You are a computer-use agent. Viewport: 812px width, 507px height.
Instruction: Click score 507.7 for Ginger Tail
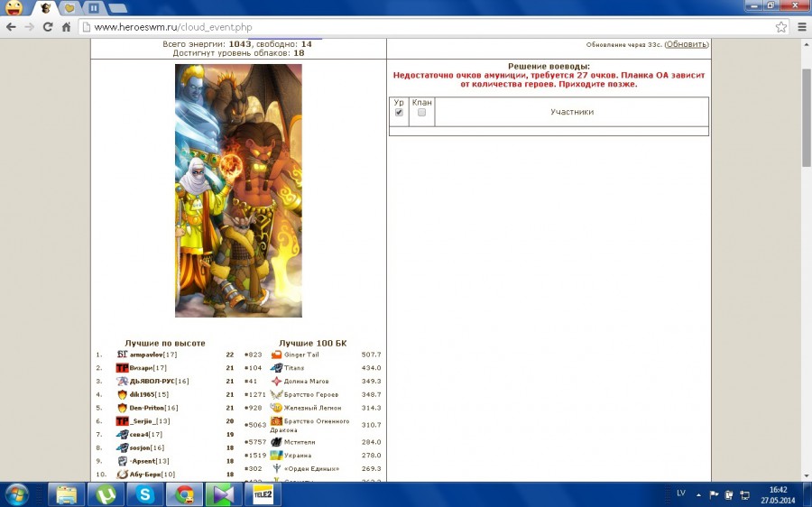[371, 355]
